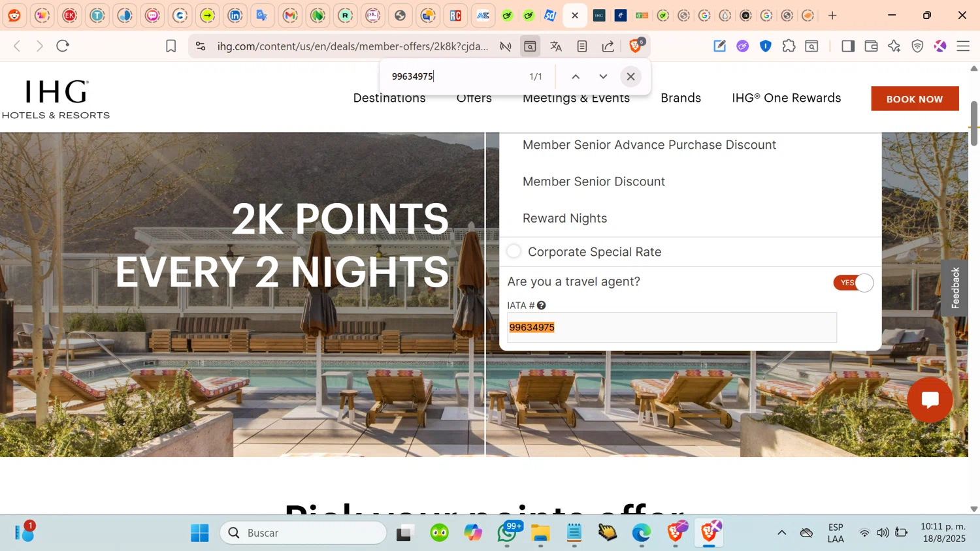Select Member Senior Discount option

594,181
